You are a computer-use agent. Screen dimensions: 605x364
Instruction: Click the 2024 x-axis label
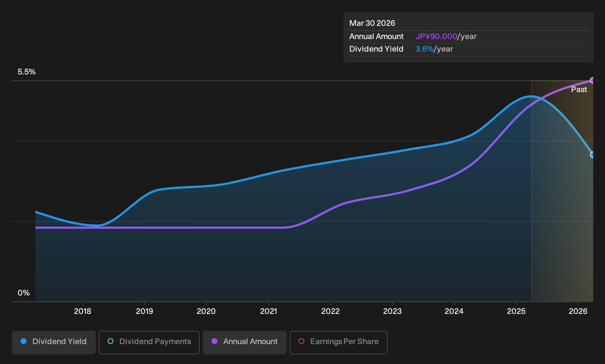tap(454, 311)
